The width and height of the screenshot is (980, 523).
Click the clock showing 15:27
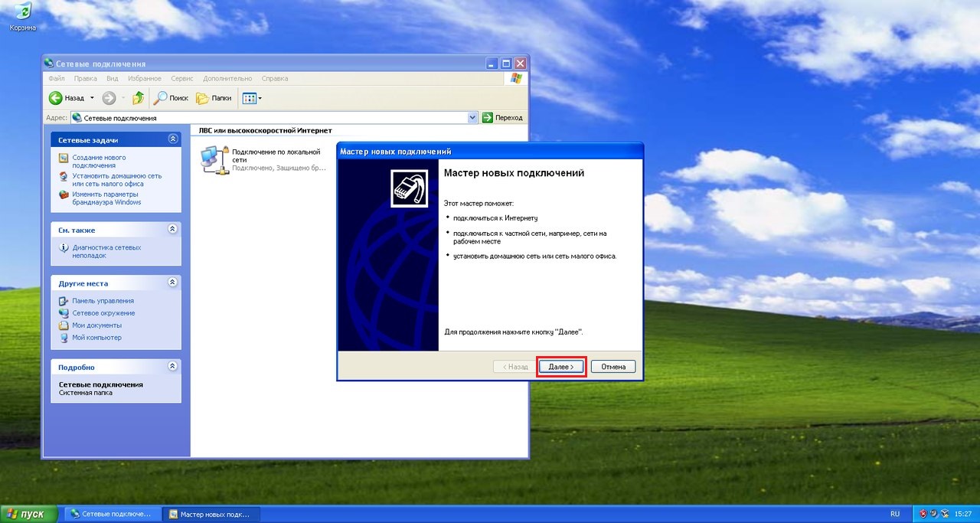tap(963, 514)
